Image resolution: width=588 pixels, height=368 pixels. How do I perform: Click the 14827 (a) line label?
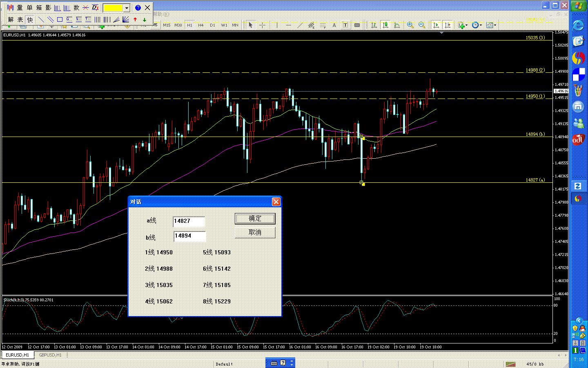(x=535, y=180)
